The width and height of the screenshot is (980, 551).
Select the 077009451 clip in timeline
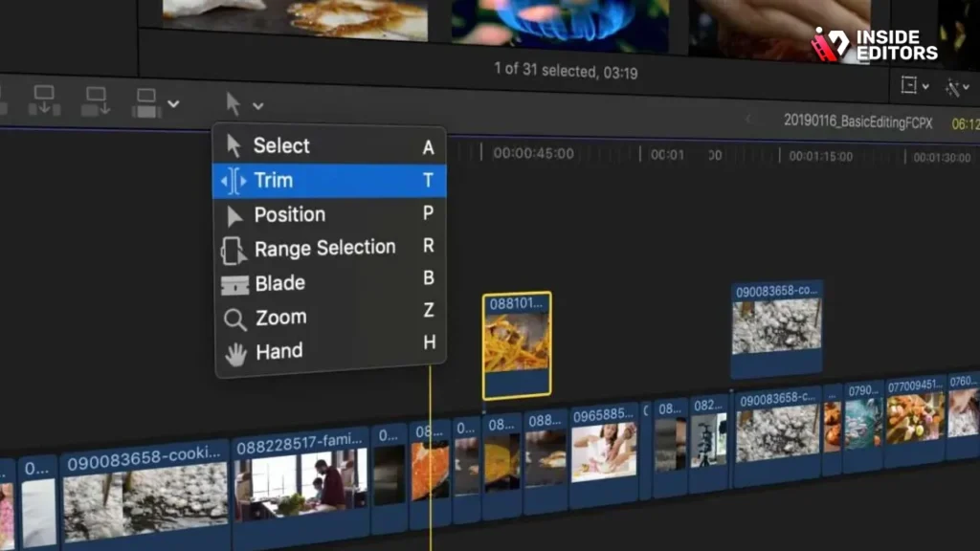pos(915,421)
